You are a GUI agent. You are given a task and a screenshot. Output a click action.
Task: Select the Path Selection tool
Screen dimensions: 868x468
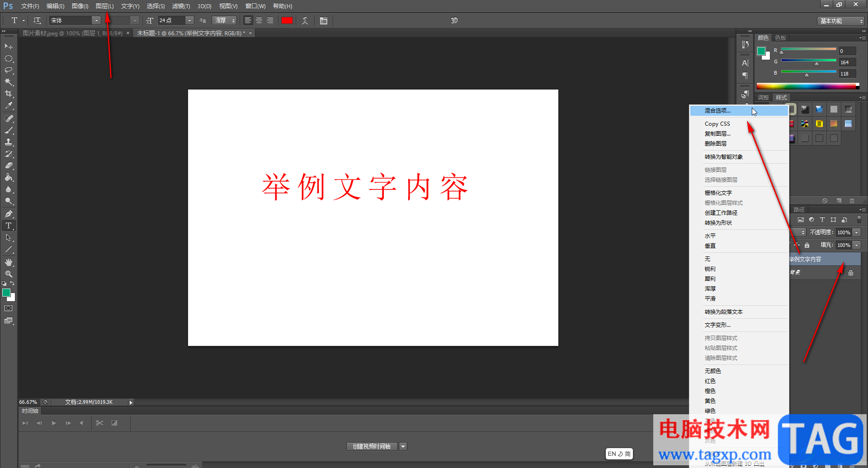[9, 237]
